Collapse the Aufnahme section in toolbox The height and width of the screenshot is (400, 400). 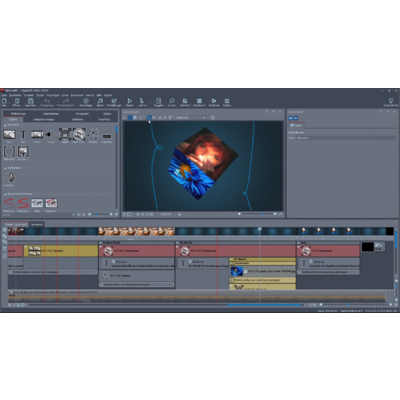[x=5, y=168]
